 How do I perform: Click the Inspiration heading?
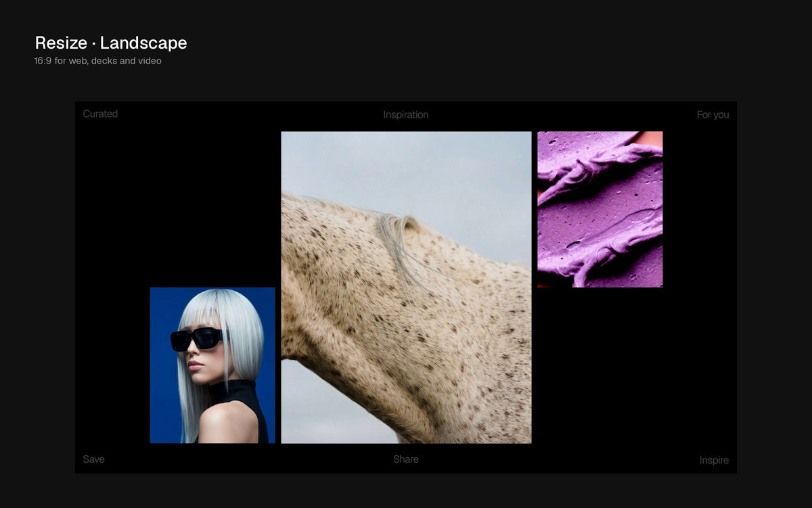[x=405, y=115]
